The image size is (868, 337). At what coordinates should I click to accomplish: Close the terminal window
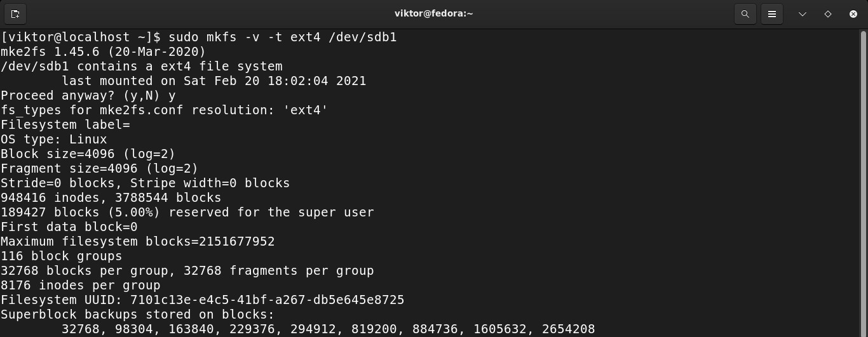[x=853, y=13]
